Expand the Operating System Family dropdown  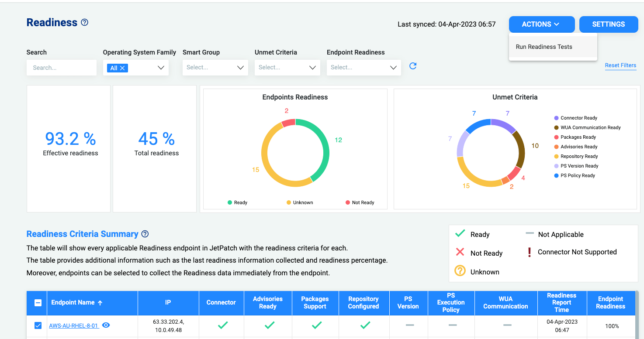161,68
